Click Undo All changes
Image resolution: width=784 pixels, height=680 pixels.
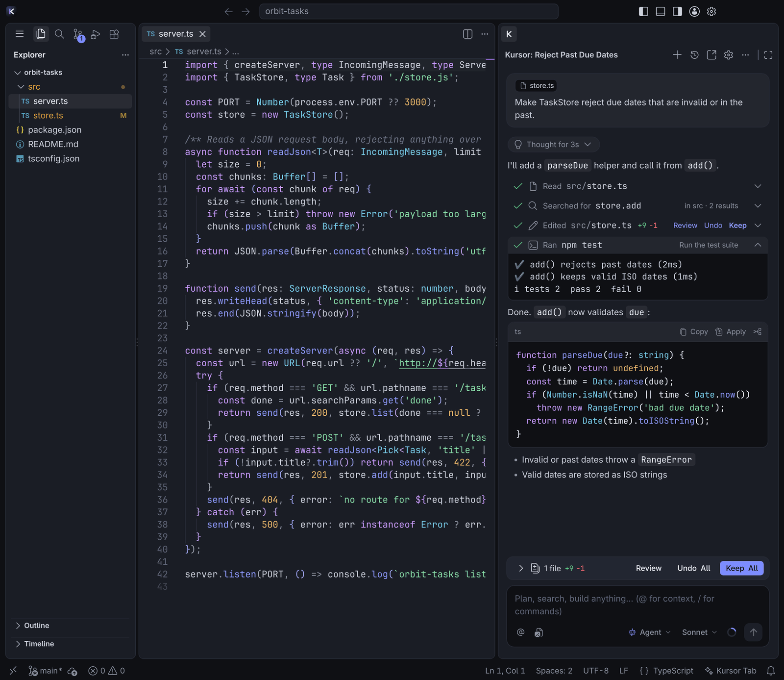pyautogui.click(x=693, y=568)
